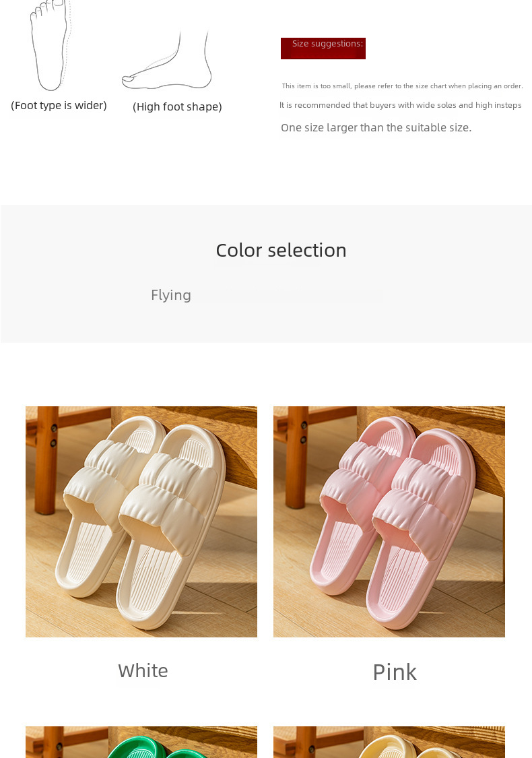The image size is (532, 758).
Task: Click the wooden chair leg in white photo
Action: click(x=46, y=460)
